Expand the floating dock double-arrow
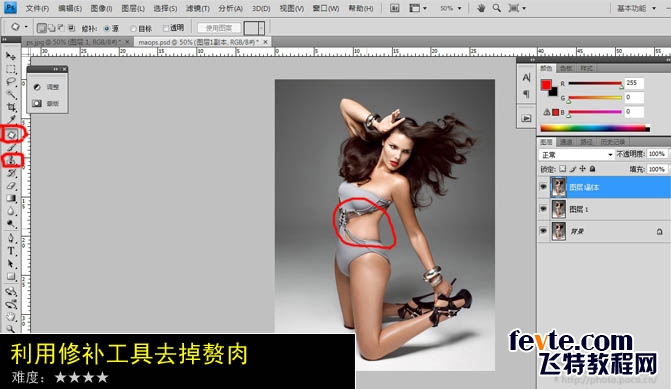This screenshot has width=671, height=389. tap(56, 69)
